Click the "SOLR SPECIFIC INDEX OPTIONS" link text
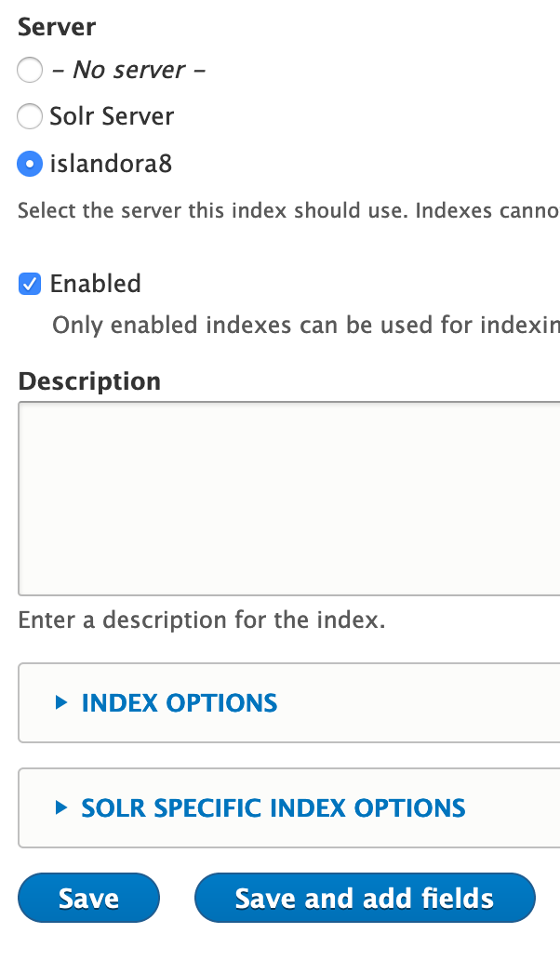560x960 pixels. 273,808
